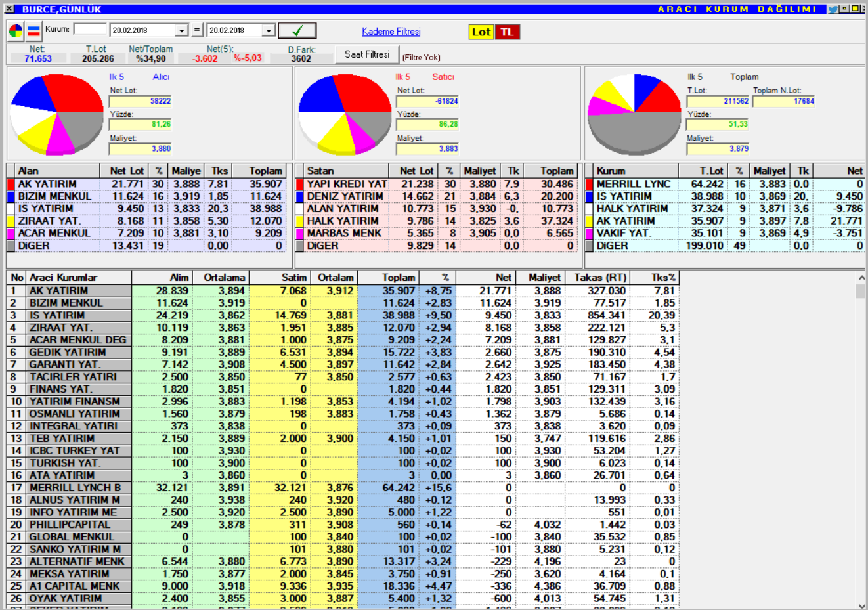The image size is (868, 610).
Task: Sort sellers by the Satan column header
Action: pyautogui.click(x=346, y=171)
